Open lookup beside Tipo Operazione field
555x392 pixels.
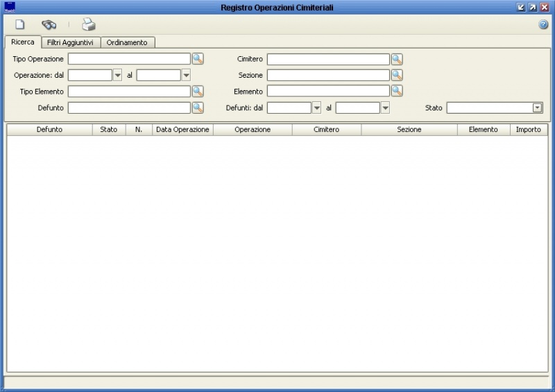pos(198,59)
